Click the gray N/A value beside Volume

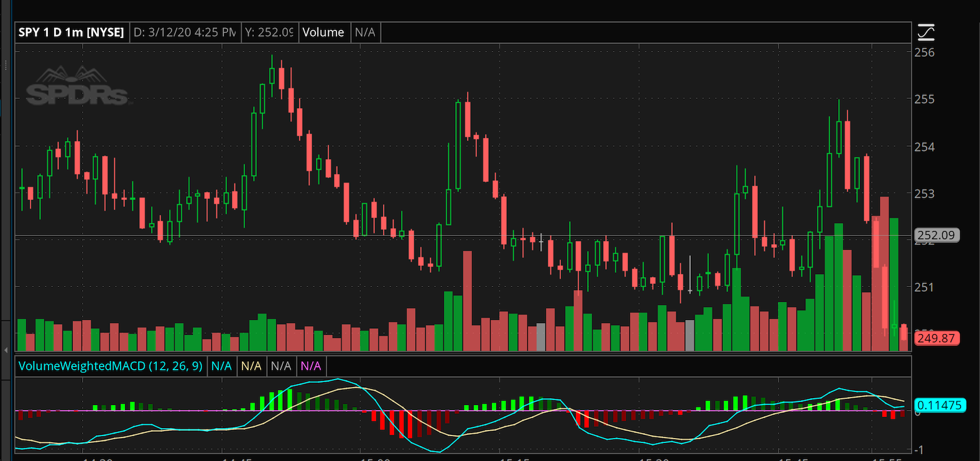point(365,32)
